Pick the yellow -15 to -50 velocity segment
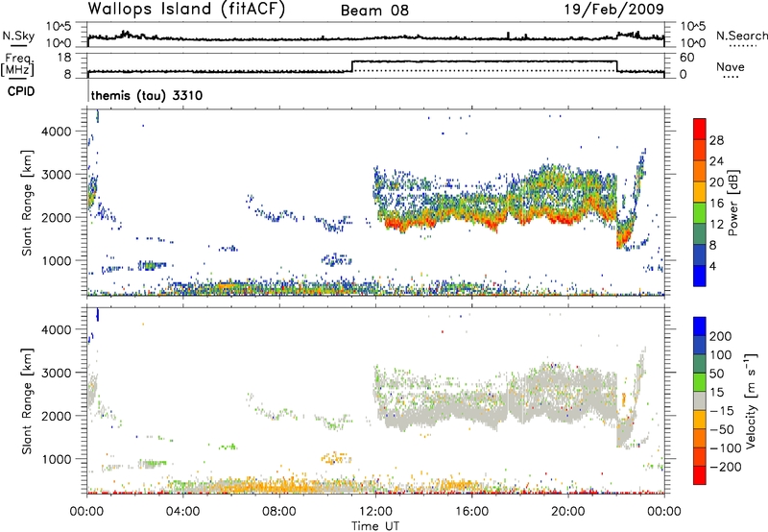The height and width of the screenshot is (532, 768). coord(700,420)
